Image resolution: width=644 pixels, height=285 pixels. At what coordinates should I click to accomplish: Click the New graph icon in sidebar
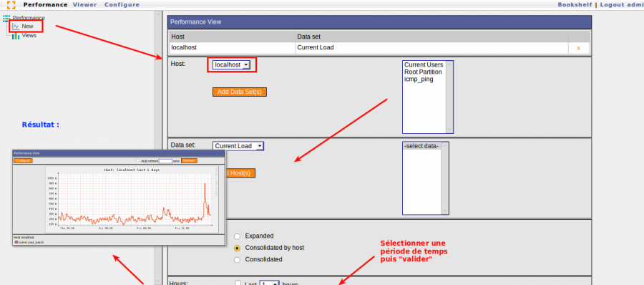(x=16, y=26)
